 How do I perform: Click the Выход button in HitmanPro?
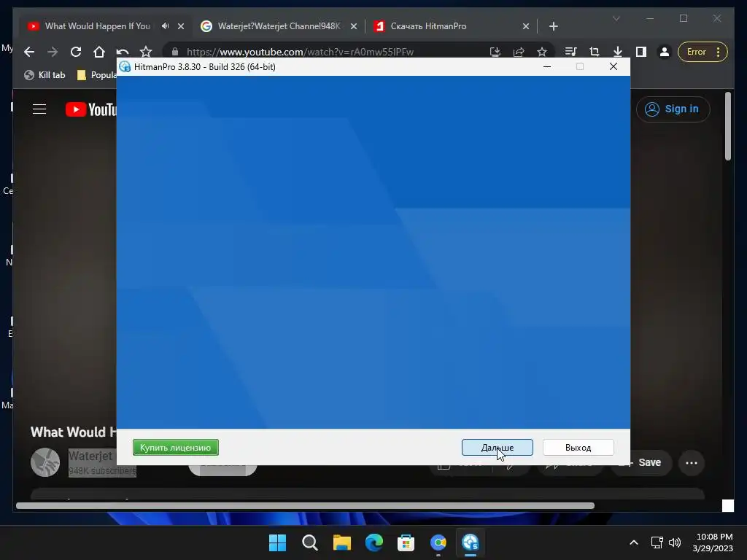tap(578, 447)
